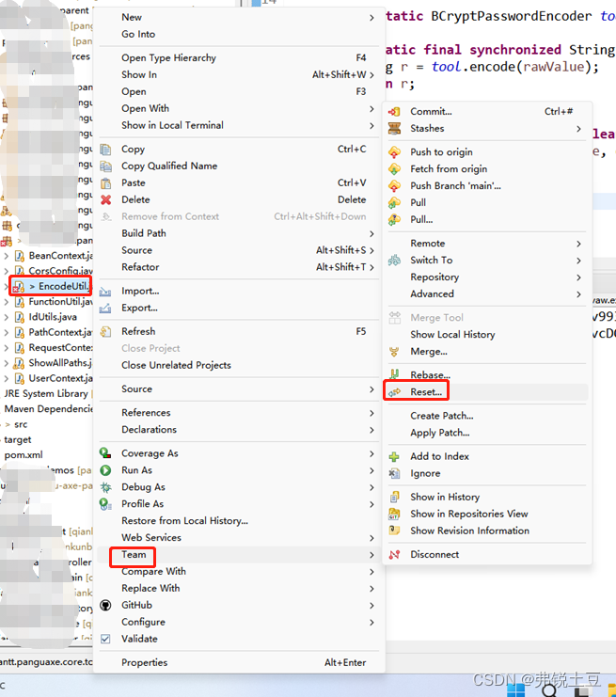Choose Replace With menu entry
This screenshot has height=697, width=616.
tap(239, 589)
